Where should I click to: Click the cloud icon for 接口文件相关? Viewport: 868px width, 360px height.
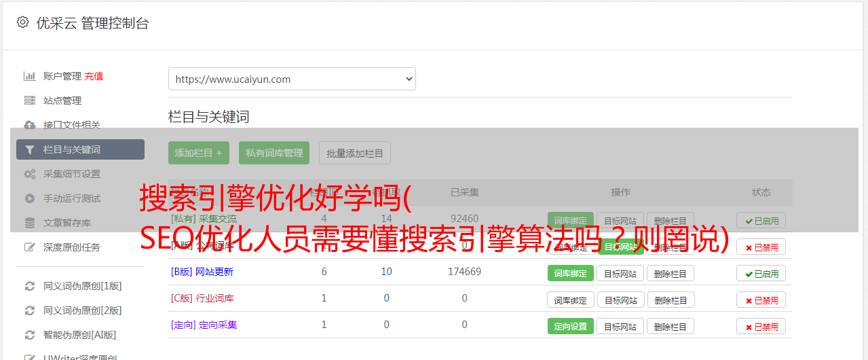(x=30, y=125)
